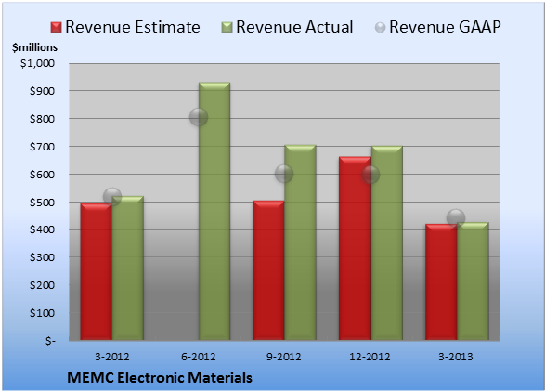
Task: Select the 'Revenue Actual' legend label
Action: point(294,27)
